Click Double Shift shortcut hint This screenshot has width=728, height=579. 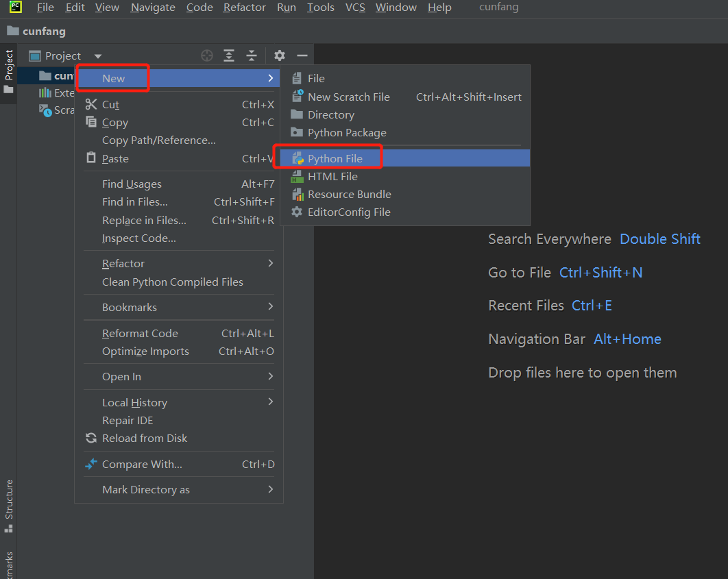[659, 239]
